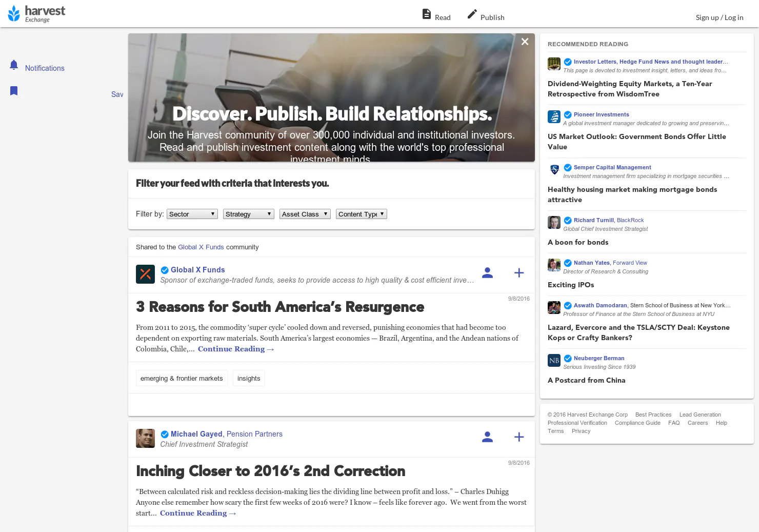759x532 pixels.
Task: Click Global X Funds logo avatar
Action: click(145, 274)
